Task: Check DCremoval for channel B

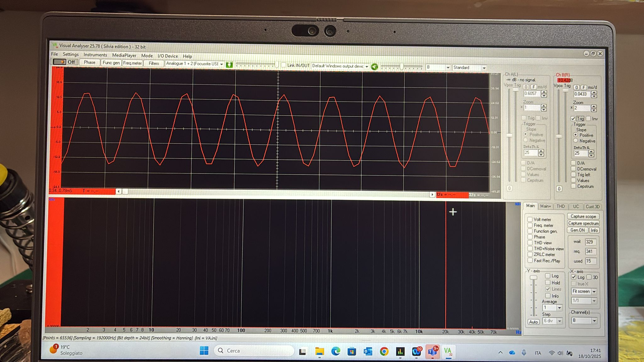Action: (x=574, y=169)
